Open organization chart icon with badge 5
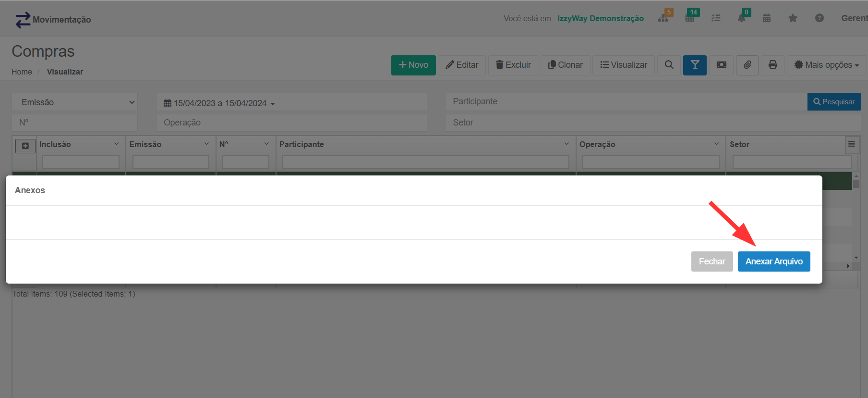 [663, 18]
